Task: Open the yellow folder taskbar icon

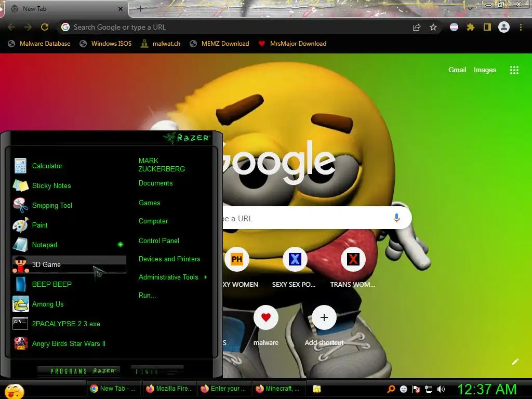Action: (x=317, y=389)
